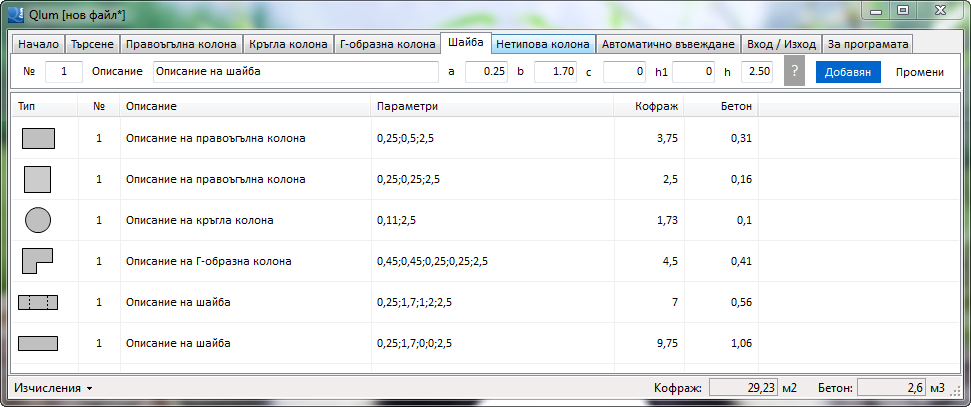Click the Описание text input field
Screen dimensions: 971x407
[x=295, y=72]
